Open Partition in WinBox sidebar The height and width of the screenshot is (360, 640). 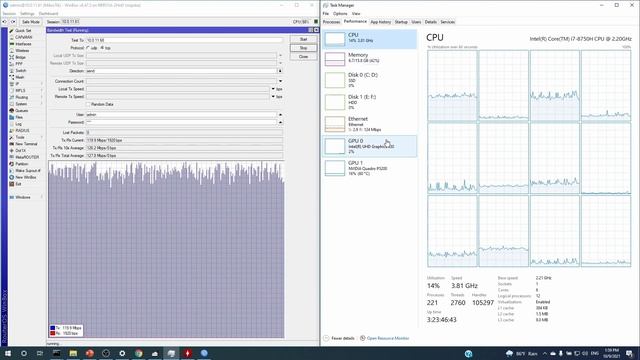pyautogui.click(x=22, y=164)
